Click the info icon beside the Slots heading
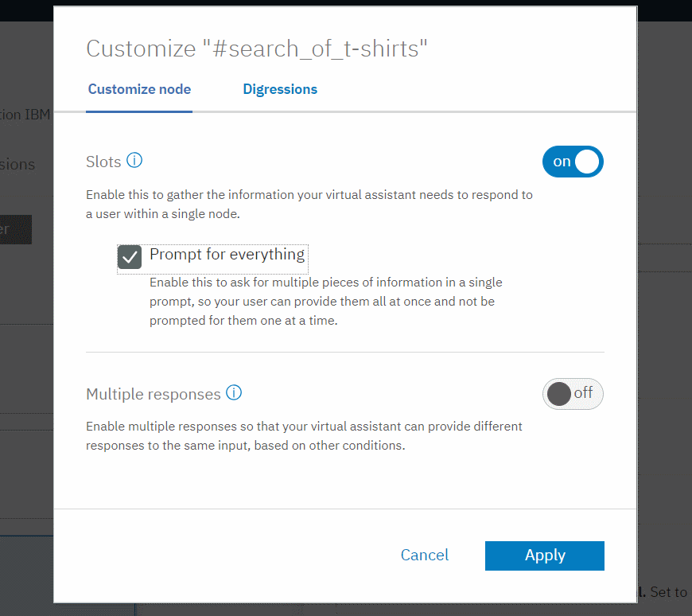Viewport: 692px width, 616px height. [135, 161]
